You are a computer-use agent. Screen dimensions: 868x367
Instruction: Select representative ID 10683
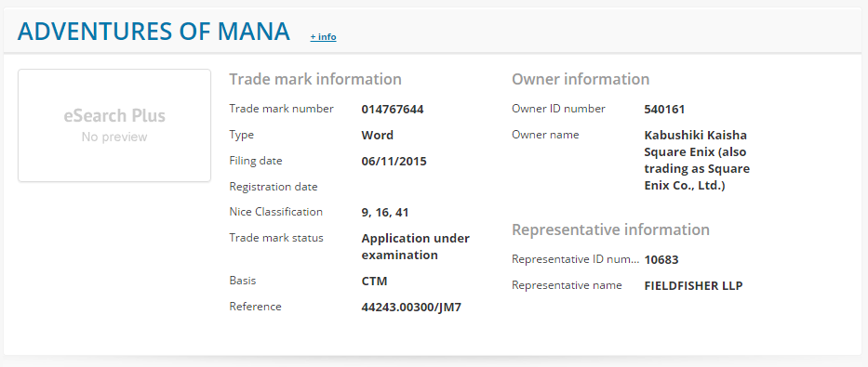661,260
